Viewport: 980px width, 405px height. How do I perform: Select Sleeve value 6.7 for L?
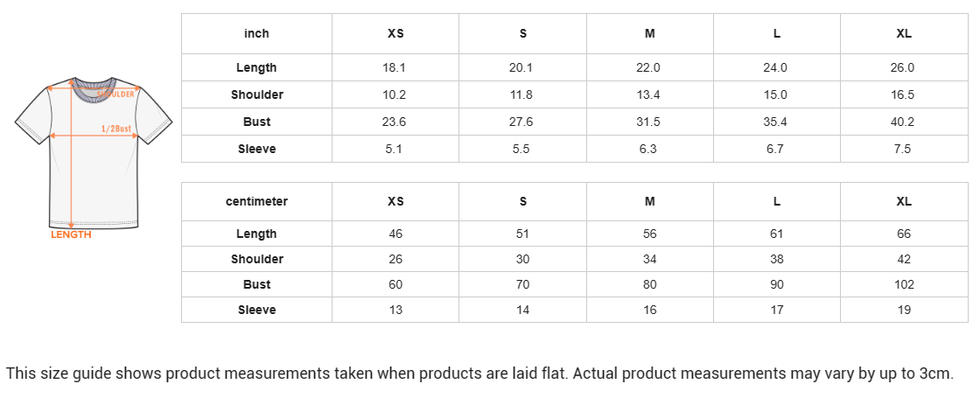click(x=775, y=149)
